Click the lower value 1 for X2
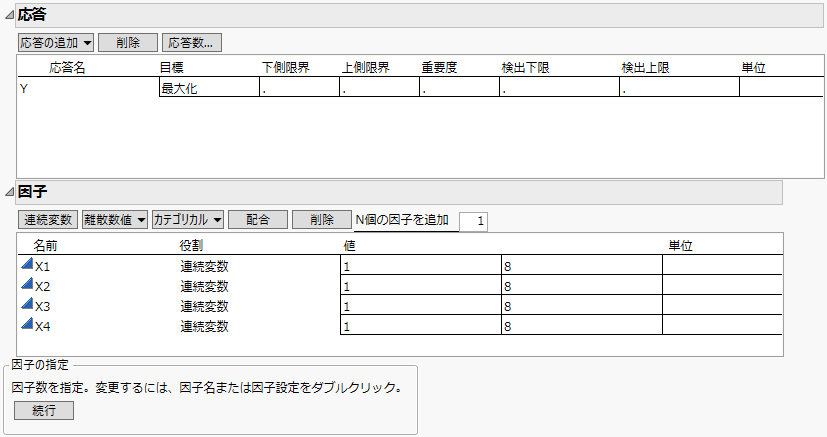 tap(421, 285)
